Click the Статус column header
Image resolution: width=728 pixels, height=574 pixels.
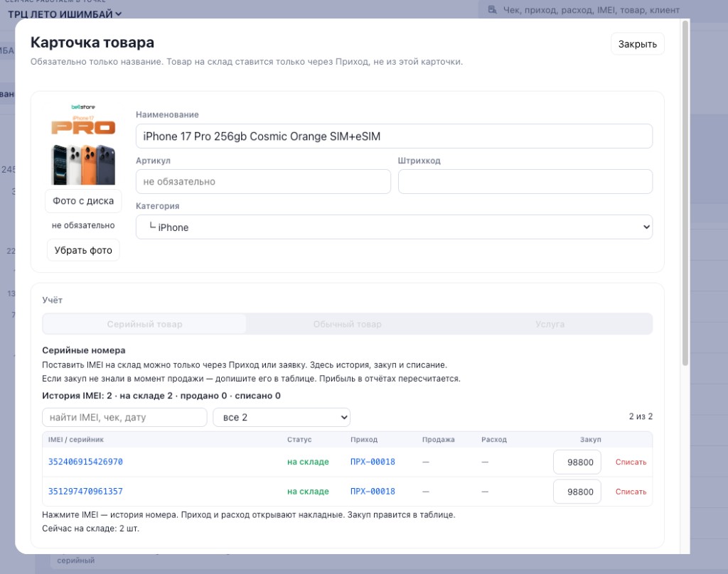(299, 440)
